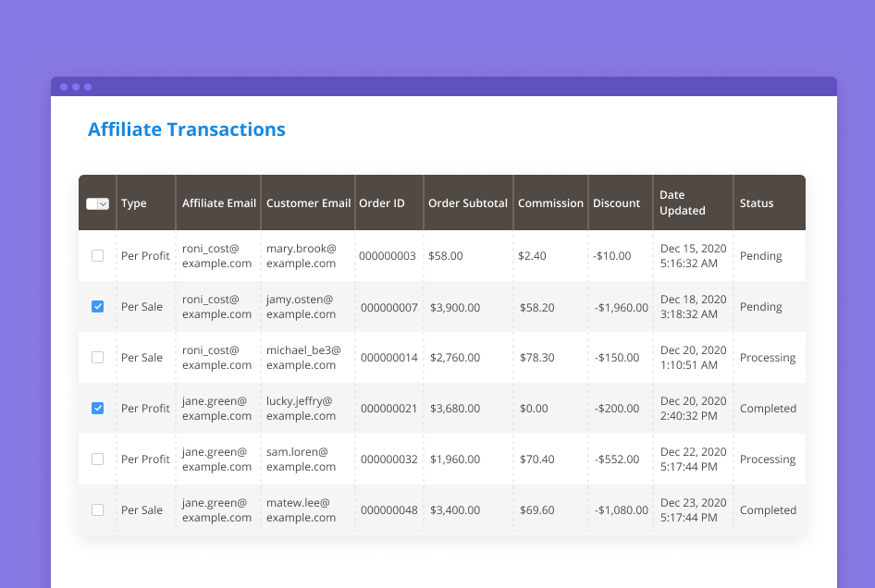
Task: Enable the checkbox for order 000000048
Action: point(98,510)
